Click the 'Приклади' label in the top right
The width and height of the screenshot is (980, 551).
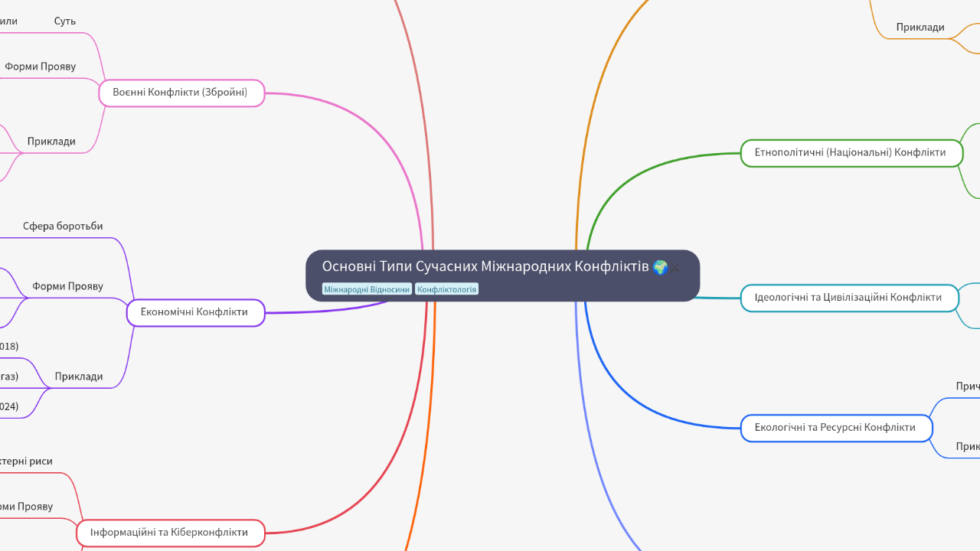tap(921, 27)
